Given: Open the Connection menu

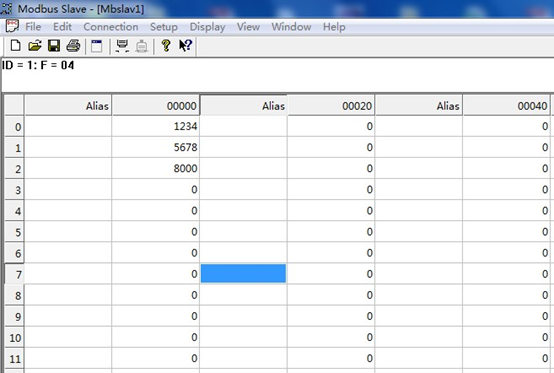Looking at the screenshot, I should [111, 27].
